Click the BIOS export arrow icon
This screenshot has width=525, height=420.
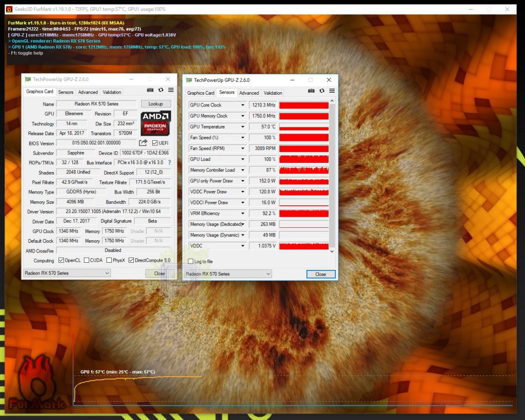click(x=144, y=143)
